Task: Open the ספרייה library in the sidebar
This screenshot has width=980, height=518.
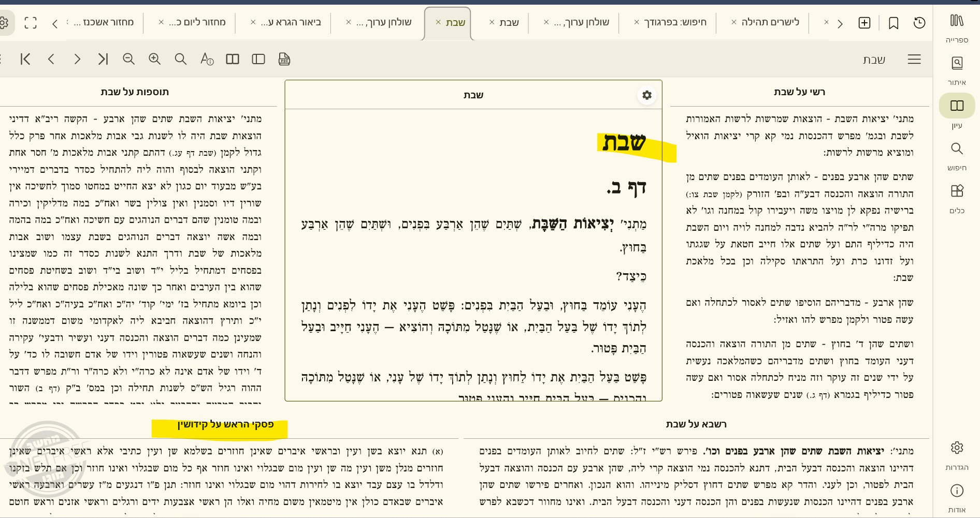Action: click(x=956, y=27)
